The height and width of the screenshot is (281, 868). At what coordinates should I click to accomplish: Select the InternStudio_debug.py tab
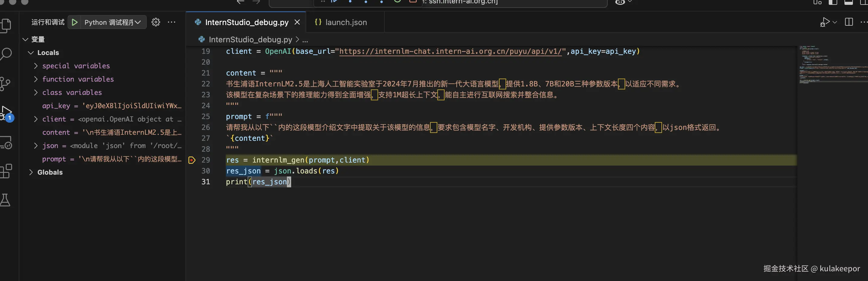[247, 22]
